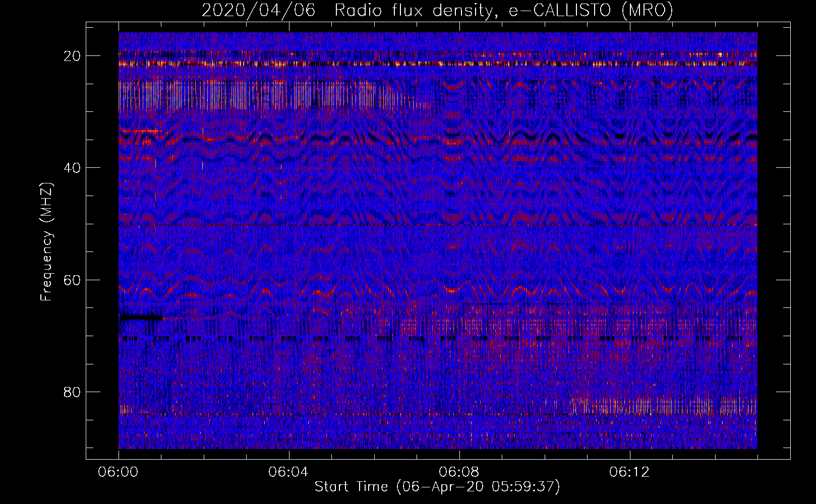
Task: Click the 06:00 time tick label
Action: tap(118, 472)
